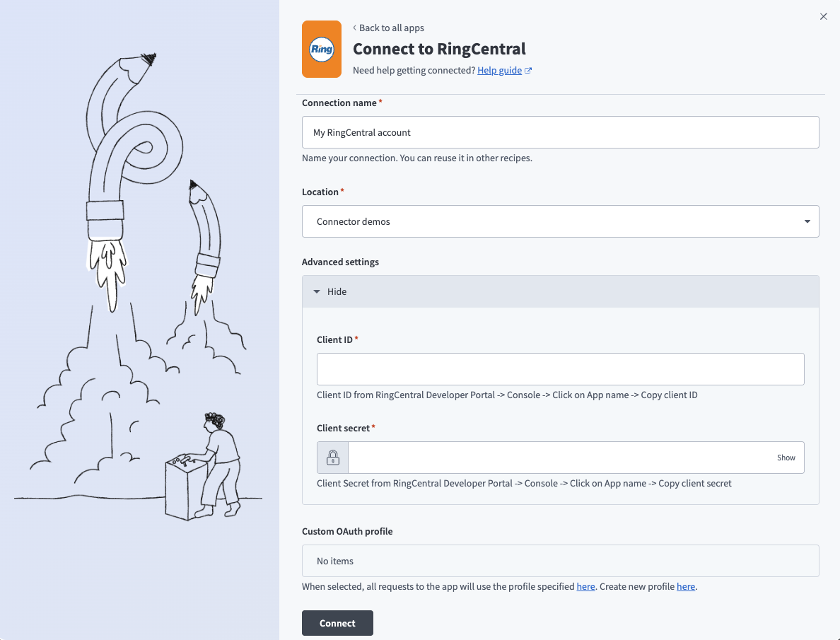Image resolution: width=840 pixels, height=640 pixels.
Task: Click the first here link about profile requests
Action: [x=585, y=586]
